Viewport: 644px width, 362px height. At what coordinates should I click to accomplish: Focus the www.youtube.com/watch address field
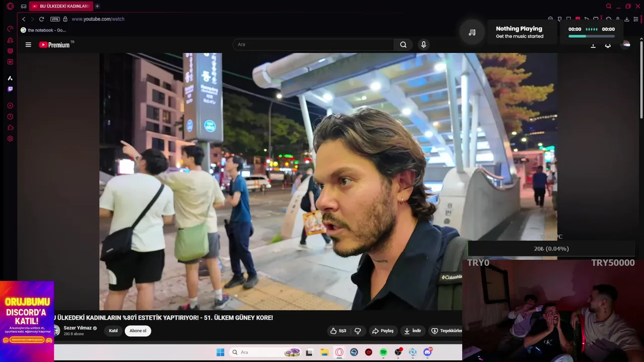[98, 19]
